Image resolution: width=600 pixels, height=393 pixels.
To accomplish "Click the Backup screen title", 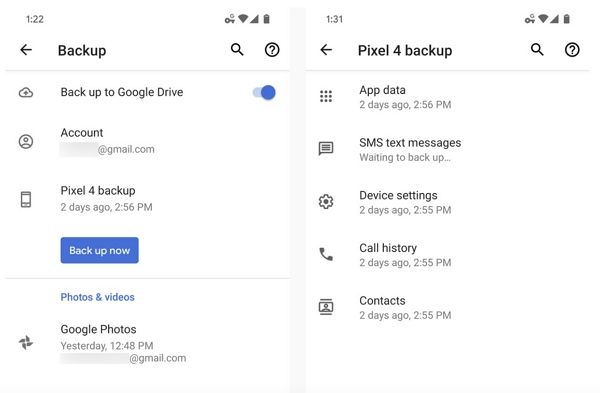I will point(82,51).
